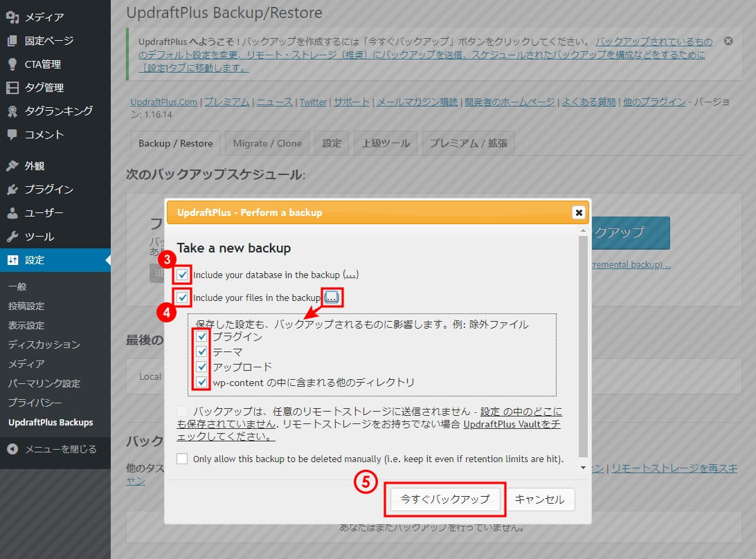Click the fixed pages (固定ページ) icon
This screenshot has height=559, width=756.
coord(12,41)
